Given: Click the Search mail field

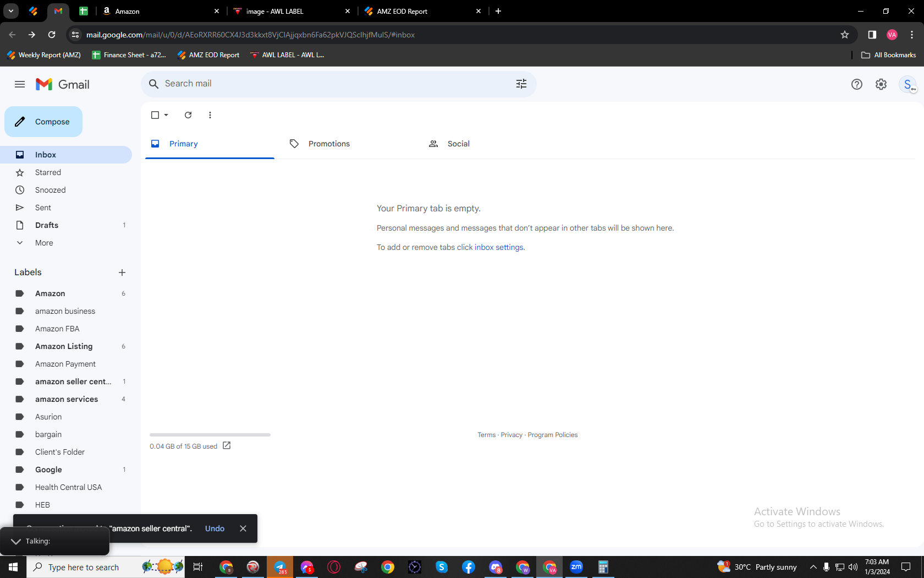Looking at the screenshot, I should [338, 84].
